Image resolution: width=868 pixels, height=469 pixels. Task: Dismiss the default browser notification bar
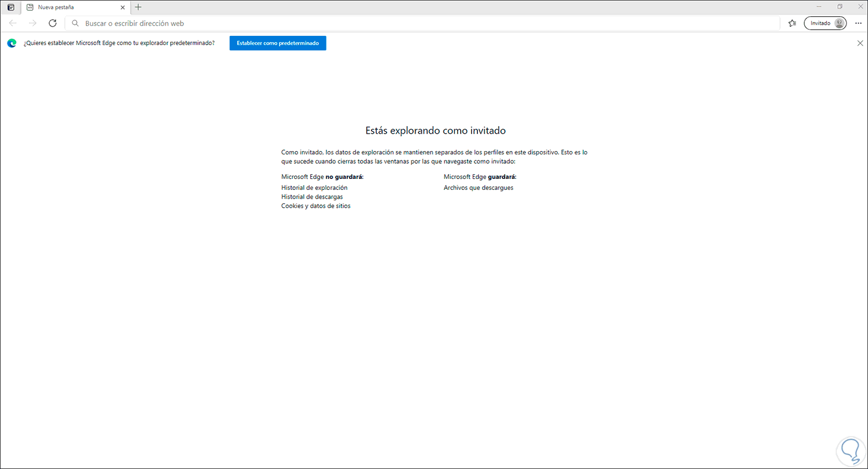[860, 43]
